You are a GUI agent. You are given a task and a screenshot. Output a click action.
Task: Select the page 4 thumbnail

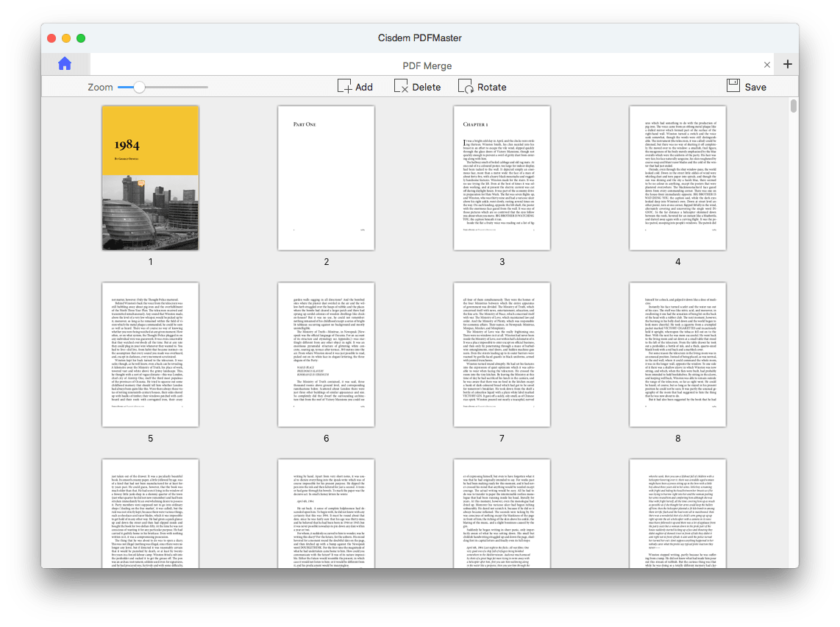click(677, 177)
